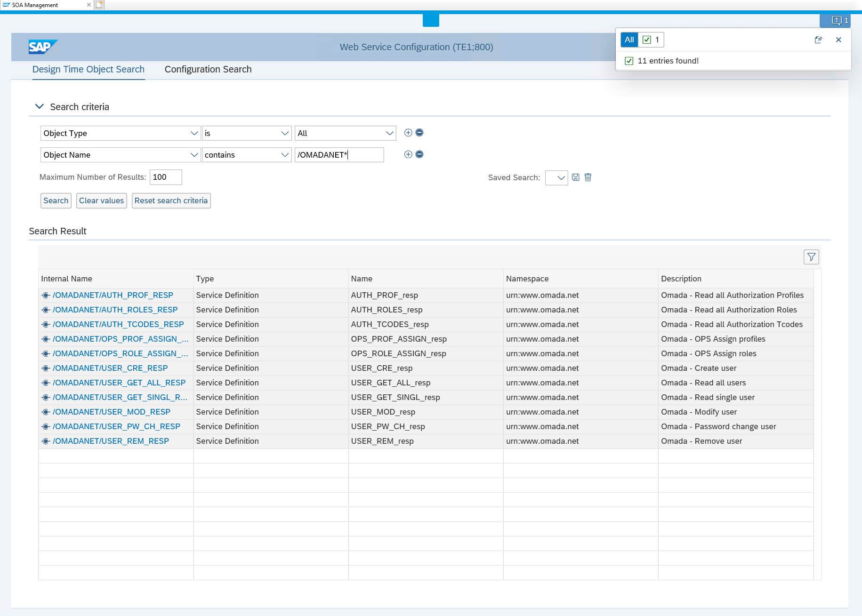Select the 'OPS_PROF_ASSIGN_resp' name cell
862x616 pixels.
pyautogui.click(x=426, y=339)
